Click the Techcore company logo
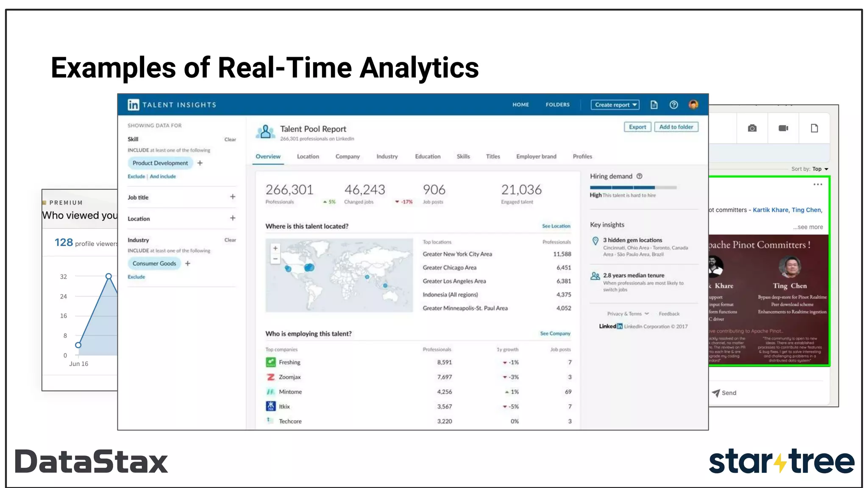Image resolution: width=868 pixels, height=488 pixels. 270,421
